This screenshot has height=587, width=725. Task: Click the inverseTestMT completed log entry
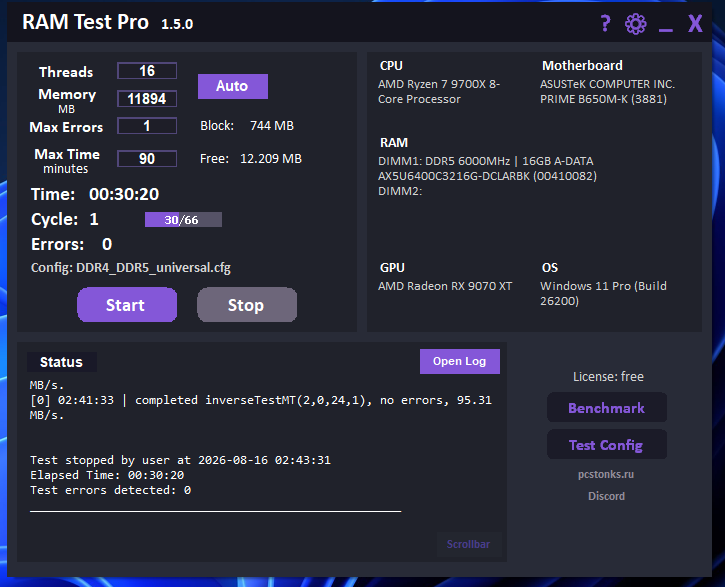coord(261,407)
